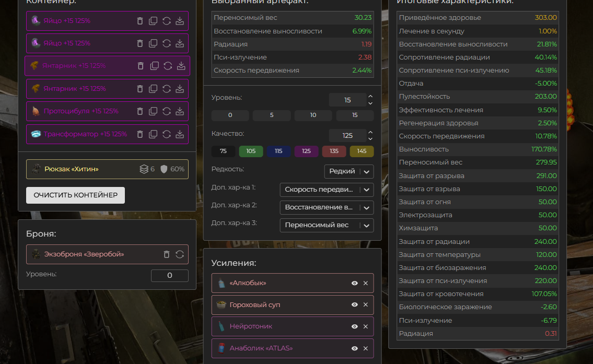
Task: Toggle visibility of Гороховый суп boost
Action: pos(355,304)
